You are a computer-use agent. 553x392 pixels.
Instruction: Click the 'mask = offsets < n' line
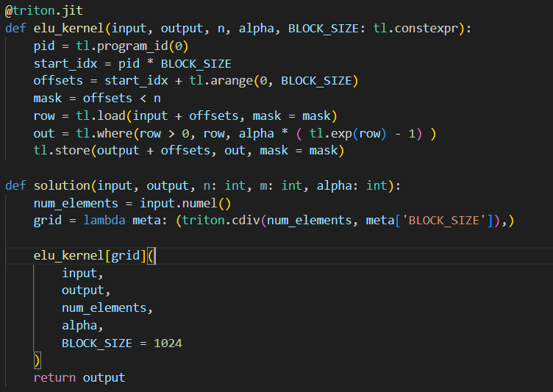[x=97, y=99]
